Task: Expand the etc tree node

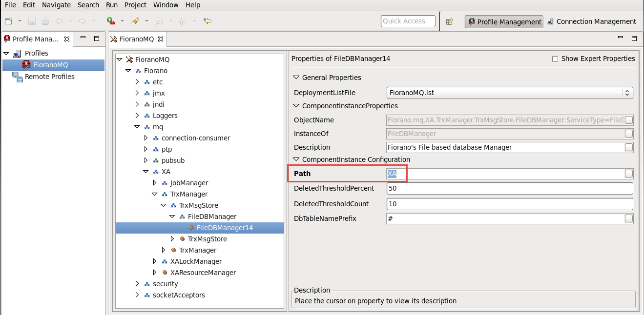Action: pos(137,82)
